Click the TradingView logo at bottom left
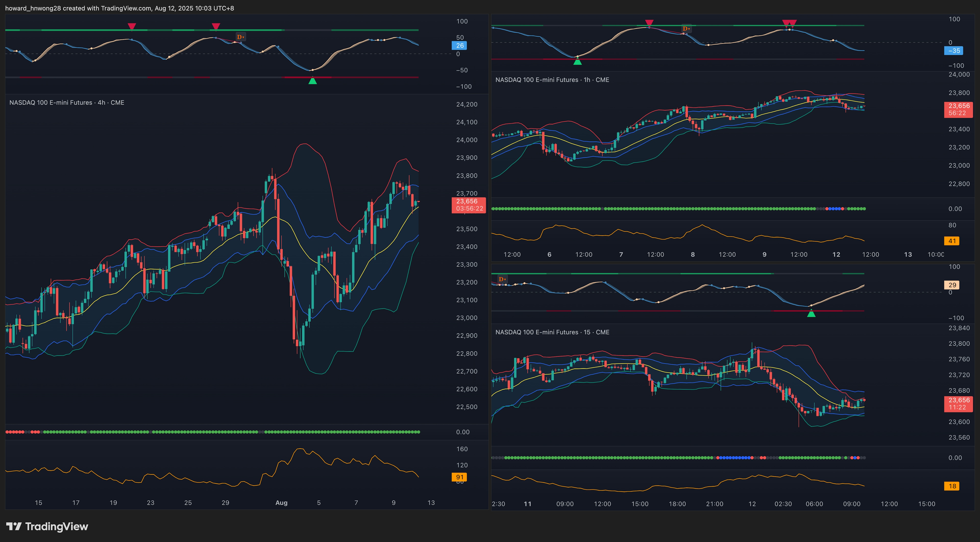The width and height of the screenshot is (980, 542). (47, 526)
